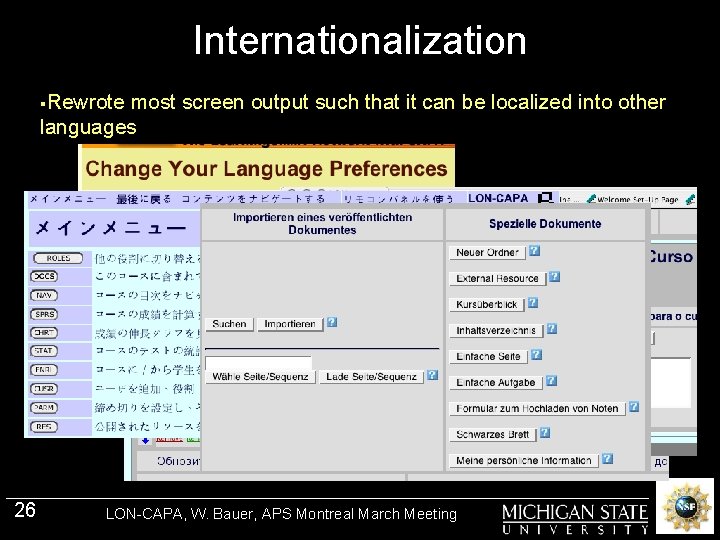Select the NAV icon button
The height and width of the screenshot is (540, 720).
click(x=44, y=295)
